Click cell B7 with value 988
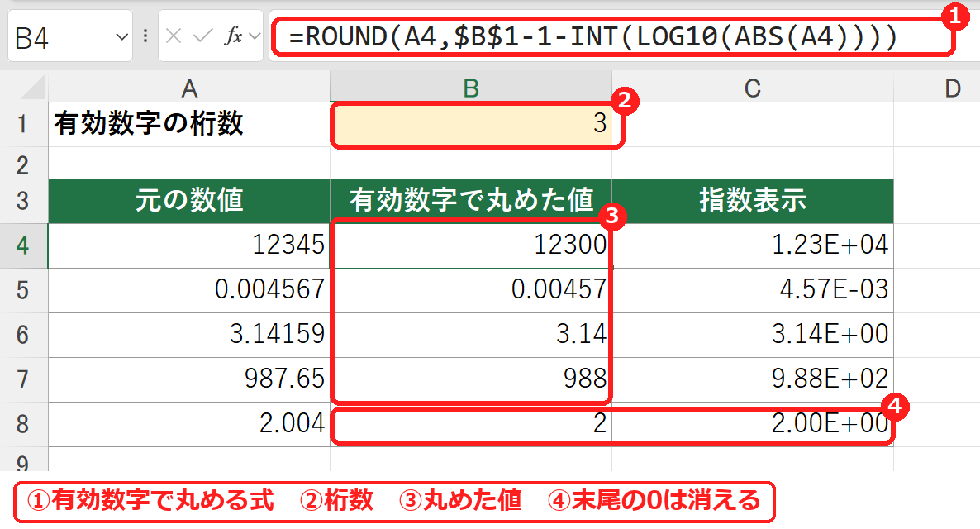Image resolution: width=980 pixels, height=529 pixels. (471, 379)
